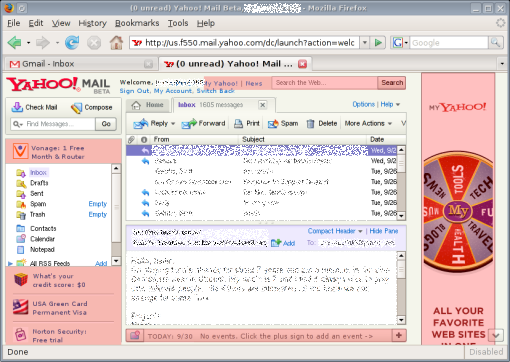This screenshot has width=510, height=362.
Task: Click the web Search button
Action: [392, 83]
